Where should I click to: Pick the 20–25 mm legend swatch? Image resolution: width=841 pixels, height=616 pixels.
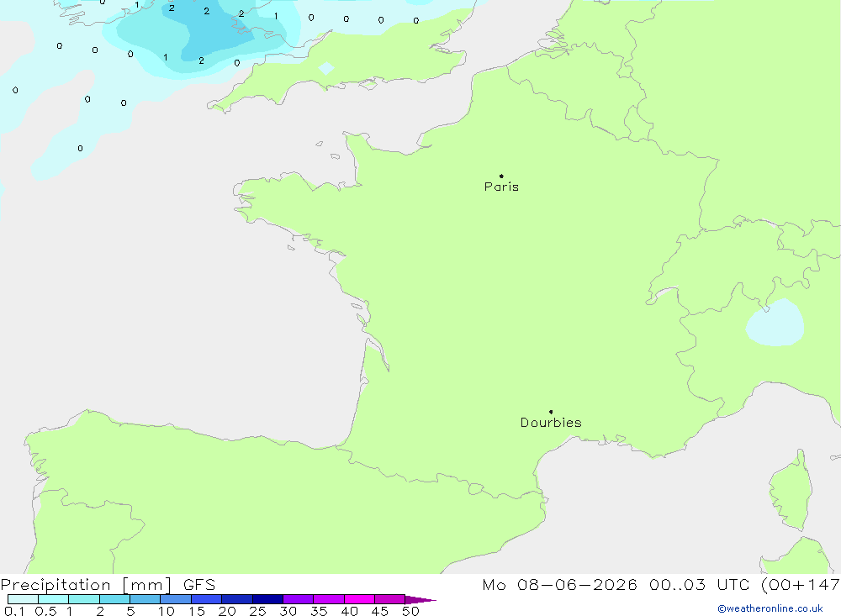coord(237,599)
